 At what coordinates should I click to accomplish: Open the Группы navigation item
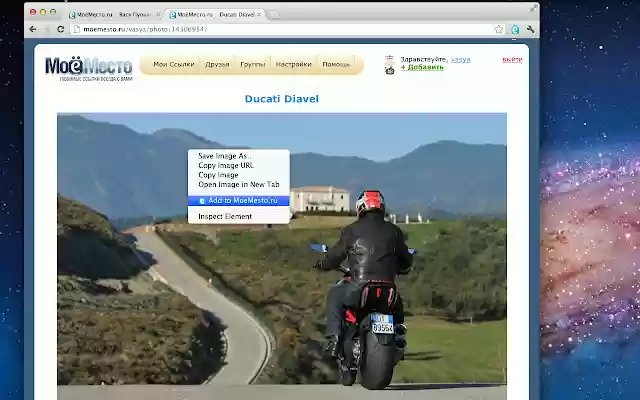253,64
